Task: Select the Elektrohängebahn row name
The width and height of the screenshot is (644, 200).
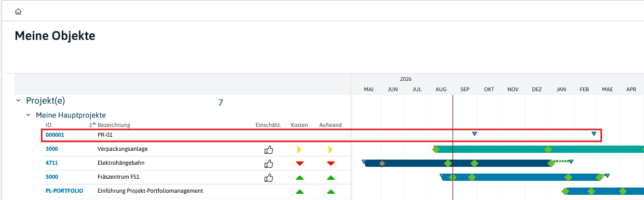Action: [x=121, y=163]
